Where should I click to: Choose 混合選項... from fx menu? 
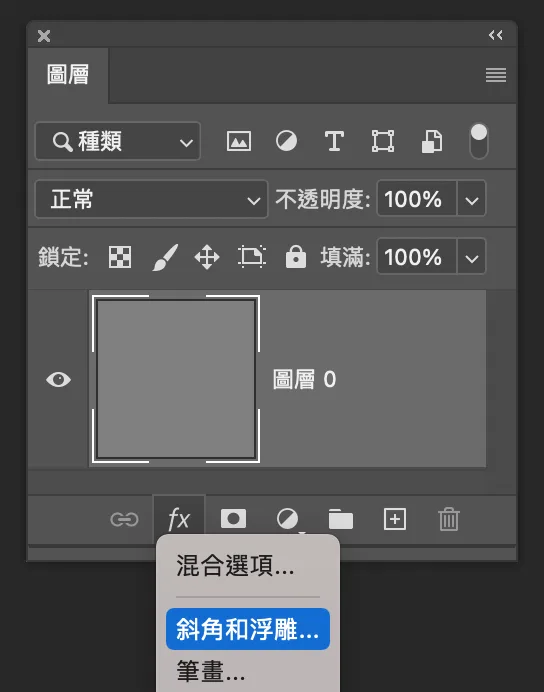(x=235, y=566)
